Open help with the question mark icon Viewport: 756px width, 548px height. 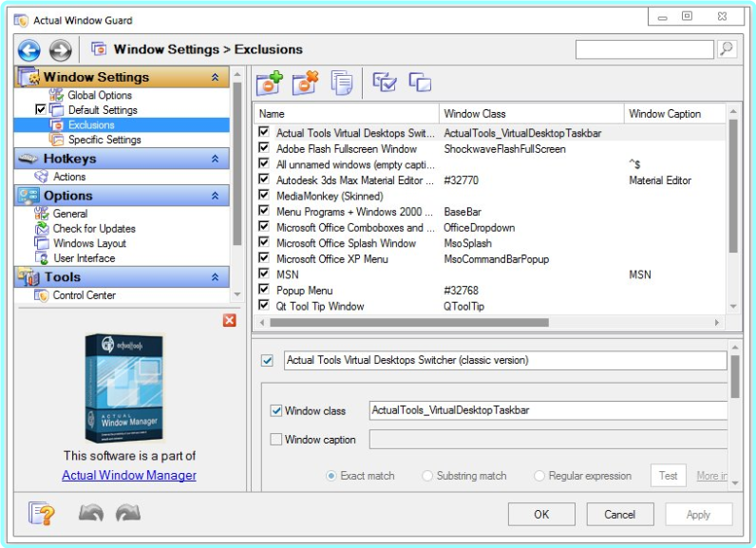coord(42,513)
